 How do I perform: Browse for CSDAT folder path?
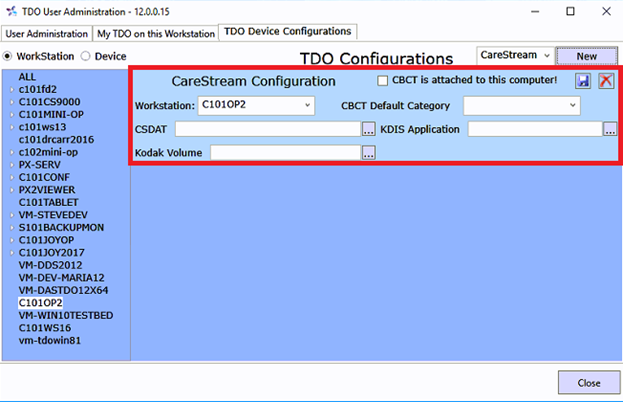pyautogui.click(x=368, y=129)
